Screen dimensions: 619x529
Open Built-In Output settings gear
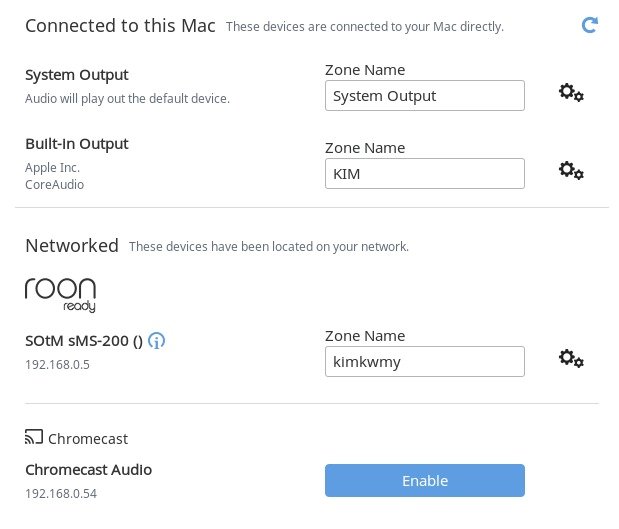[571, 171]
